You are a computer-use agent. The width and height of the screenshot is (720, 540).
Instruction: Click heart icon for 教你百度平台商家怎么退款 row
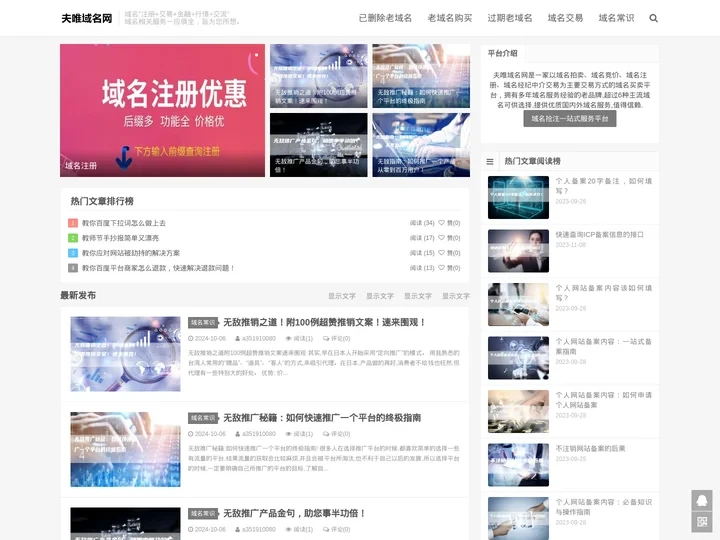[x=441, y=268]
